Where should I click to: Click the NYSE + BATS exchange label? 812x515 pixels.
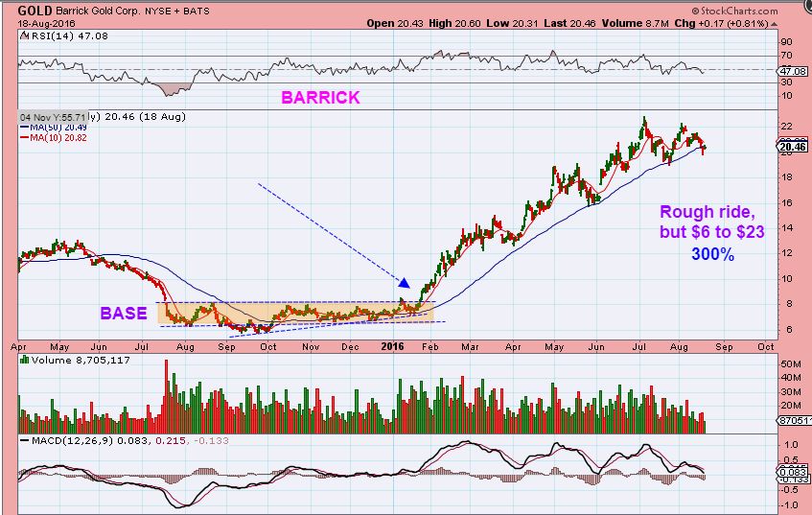[x=176, y=11]
